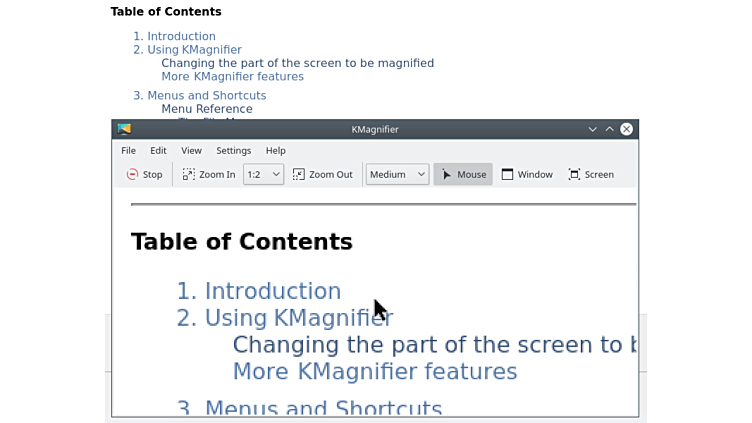
Task: Open the Edit menu
Action: pyautogui.click(x=158, y=150)
